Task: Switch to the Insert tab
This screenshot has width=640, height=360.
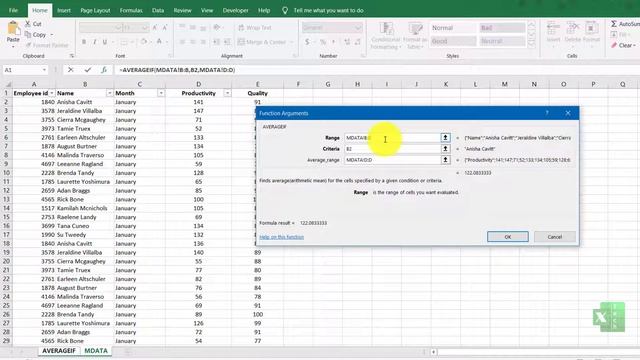Action: [x=64, y=10]
